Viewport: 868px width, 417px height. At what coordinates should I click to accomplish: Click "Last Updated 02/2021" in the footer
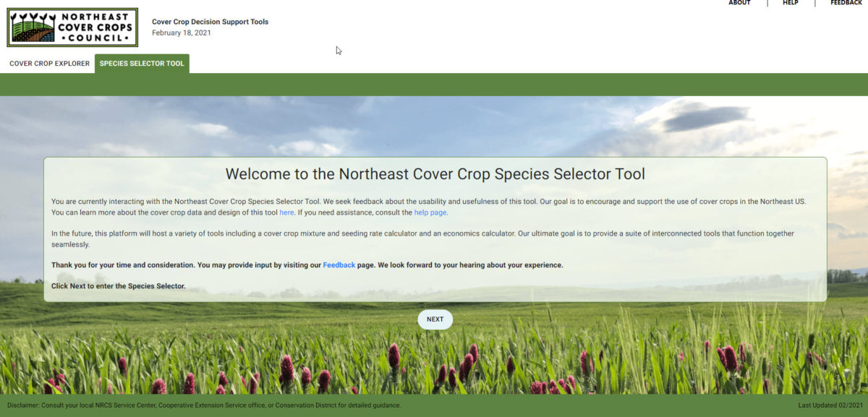click(830, 405)
